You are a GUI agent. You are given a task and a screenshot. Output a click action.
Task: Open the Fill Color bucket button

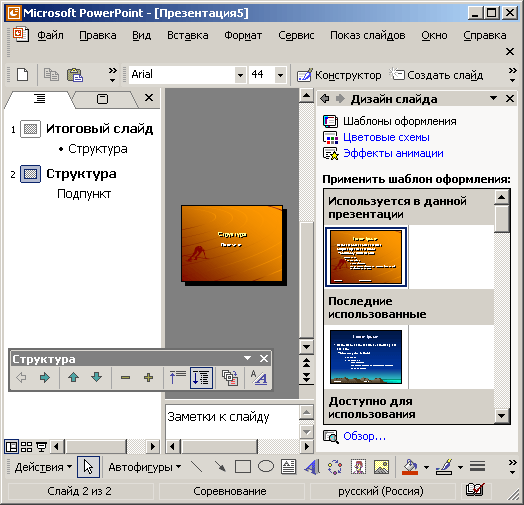[x=410, y=467]
